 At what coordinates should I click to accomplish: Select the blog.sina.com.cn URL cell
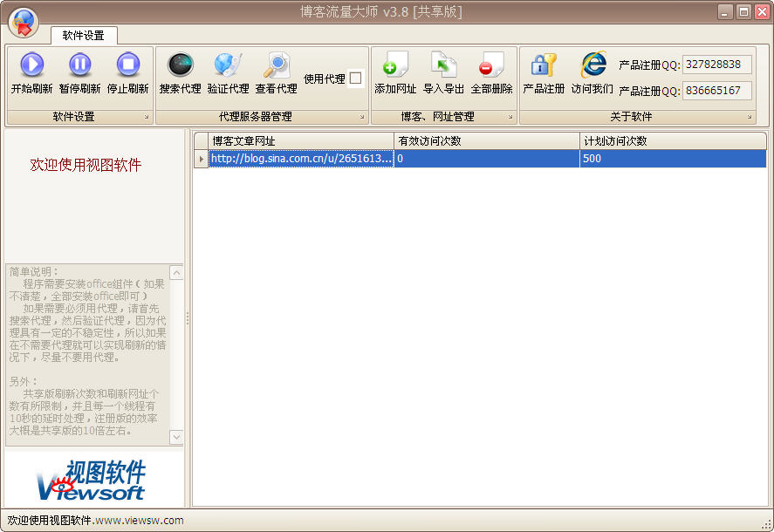(x=301, y=159)
